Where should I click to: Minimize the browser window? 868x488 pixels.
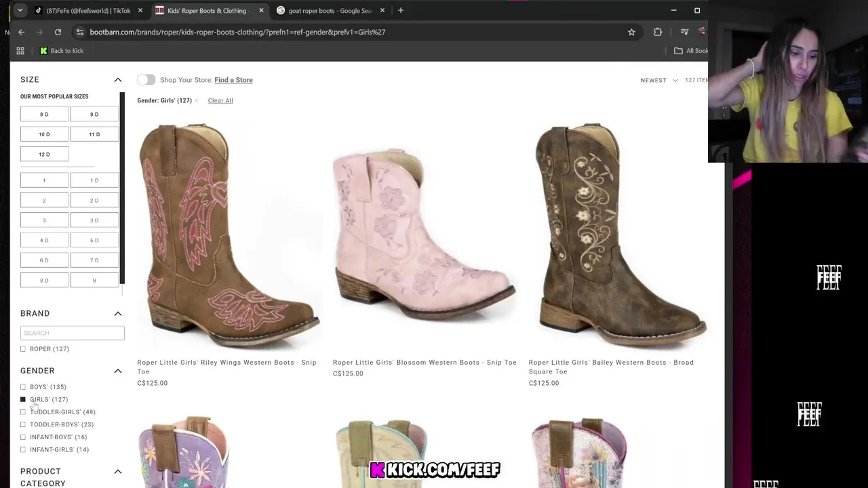click(673, 10)
